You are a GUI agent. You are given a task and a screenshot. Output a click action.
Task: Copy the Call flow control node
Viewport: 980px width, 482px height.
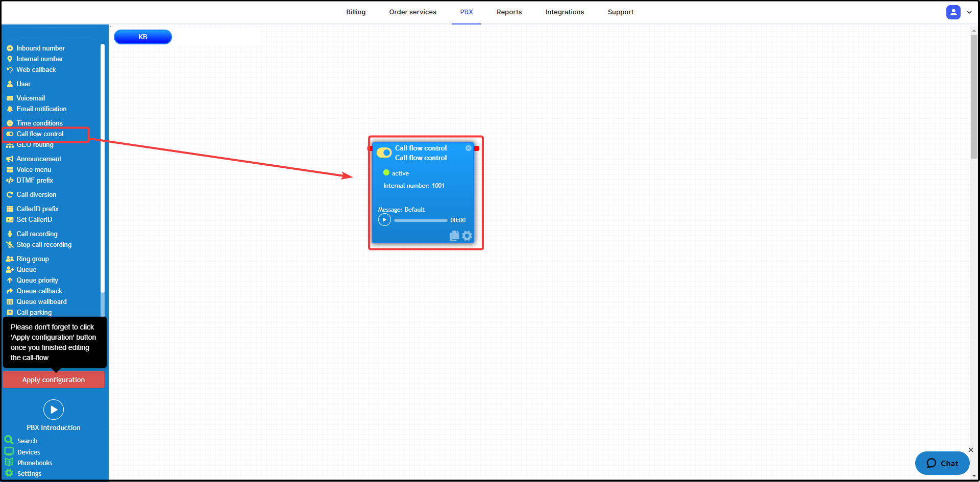click(x=454, y=236)
